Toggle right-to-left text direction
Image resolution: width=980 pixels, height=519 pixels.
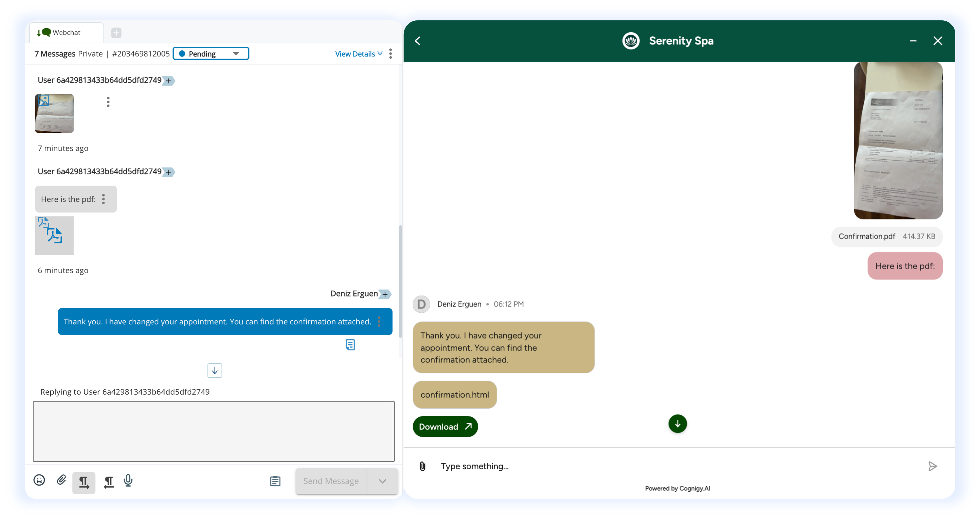pyautogui.click(x=109, y=482)
